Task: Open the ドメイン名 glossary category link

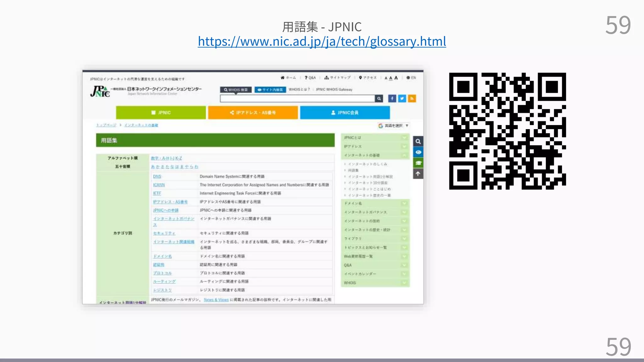Action: [162, 256]
